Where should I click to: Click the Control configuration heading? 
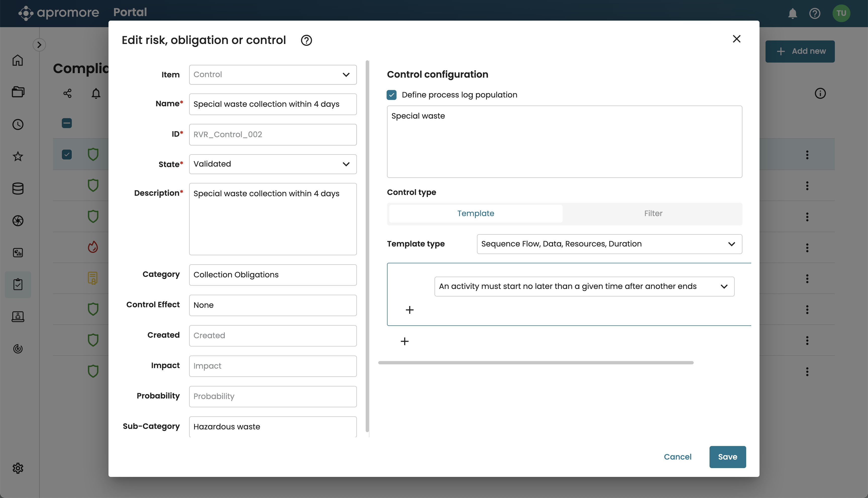(437, 75)
